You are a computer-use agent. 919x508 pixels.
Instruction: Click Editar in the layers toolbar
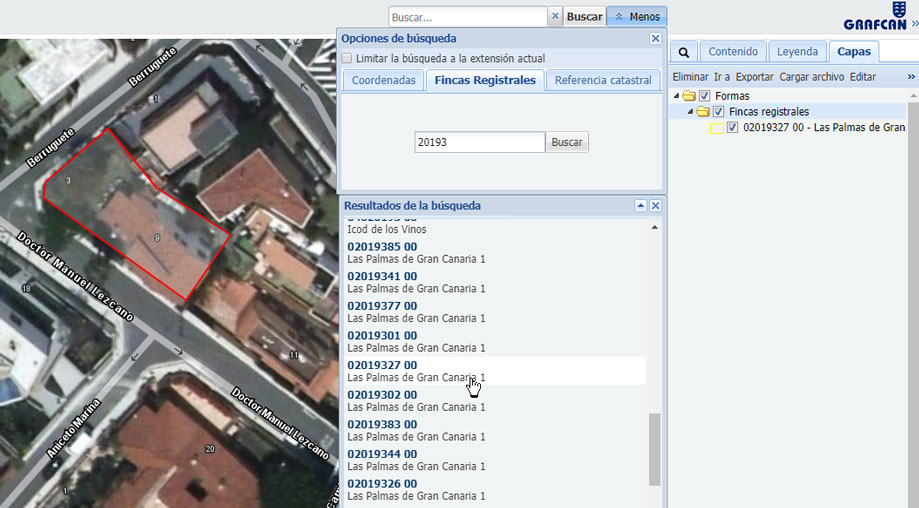pyautogui.click(x=863, y=77)
